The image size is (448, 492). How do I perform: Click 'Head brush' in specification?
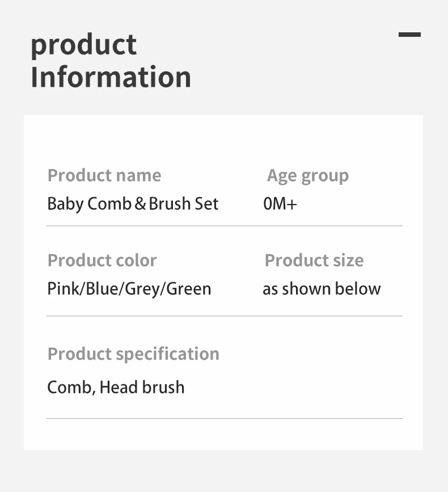142,388
